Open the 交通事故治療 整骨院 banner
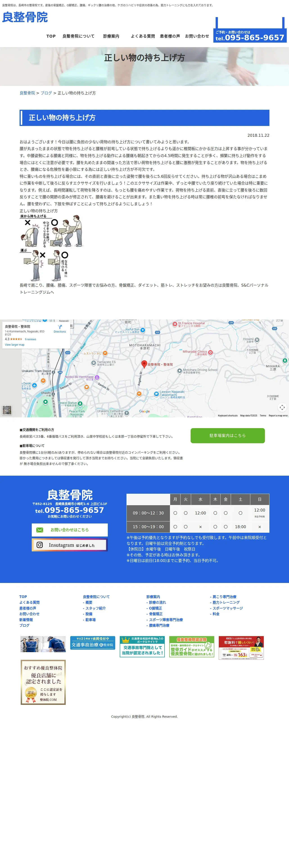The image size is (289, 868). click(93, 643)
